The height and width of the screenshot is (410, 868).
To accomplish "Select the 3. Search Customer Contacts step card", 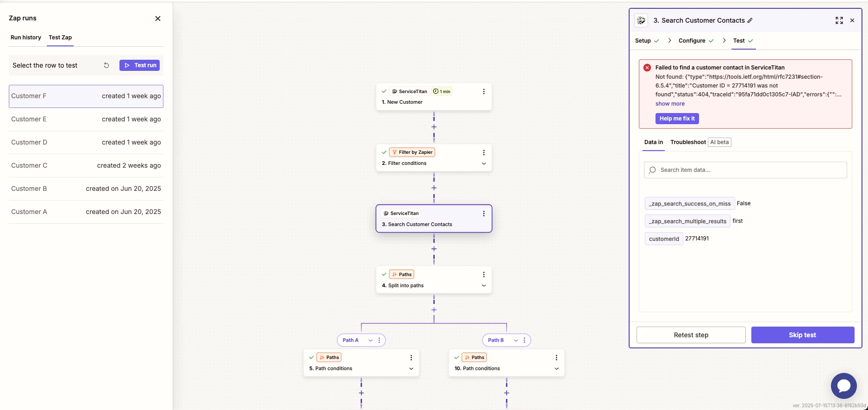I will point(434,219).
